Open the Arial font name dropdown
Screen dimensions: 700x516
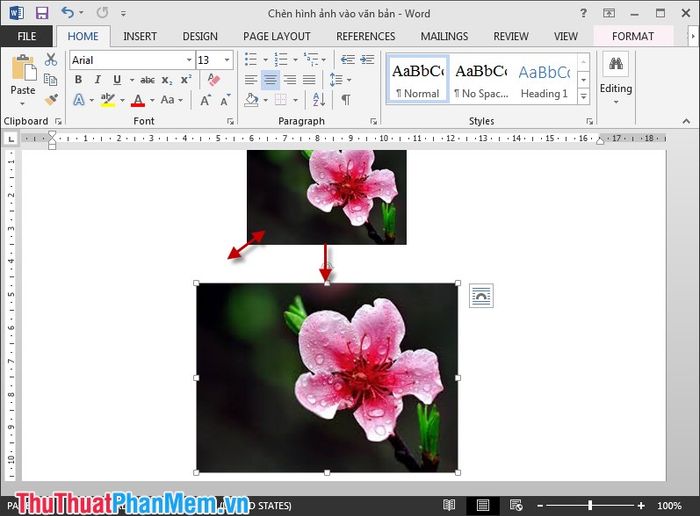coord(189,60)
